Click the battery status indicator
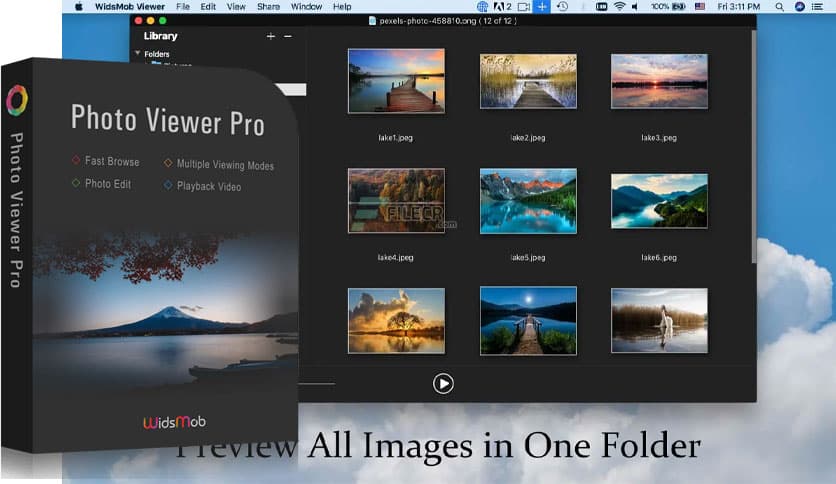The width and height of the screenshot is (836, 484). tap(668, 6)
